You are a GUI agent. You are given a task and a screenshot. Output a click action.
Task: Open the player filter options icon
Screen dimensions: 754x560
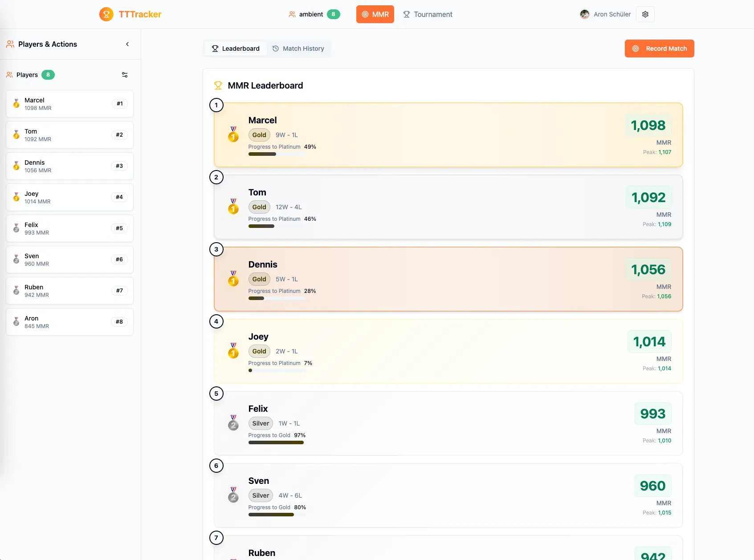(x=125, y=74)
